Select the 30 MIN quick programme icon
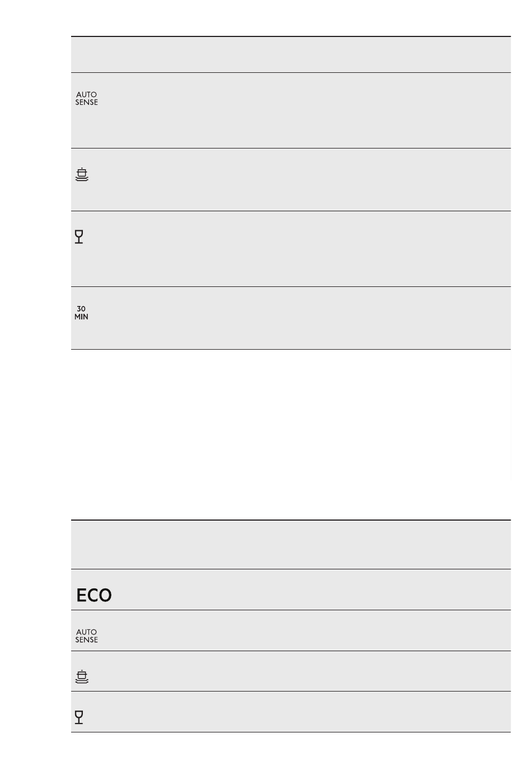Screen dimensions: 532x770 [x=81, y=313]
